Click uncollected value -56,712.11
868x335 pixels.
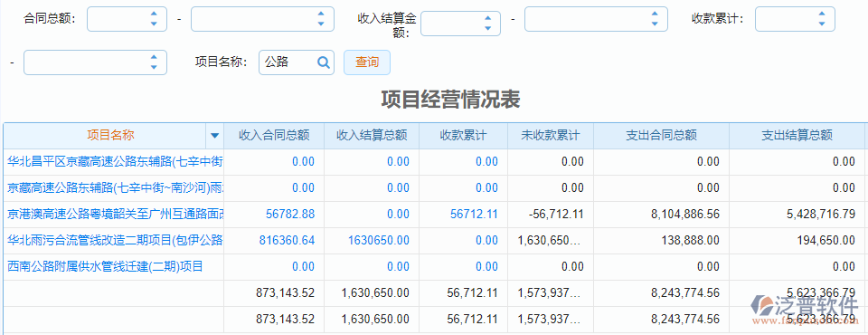[x=555, y=214]
